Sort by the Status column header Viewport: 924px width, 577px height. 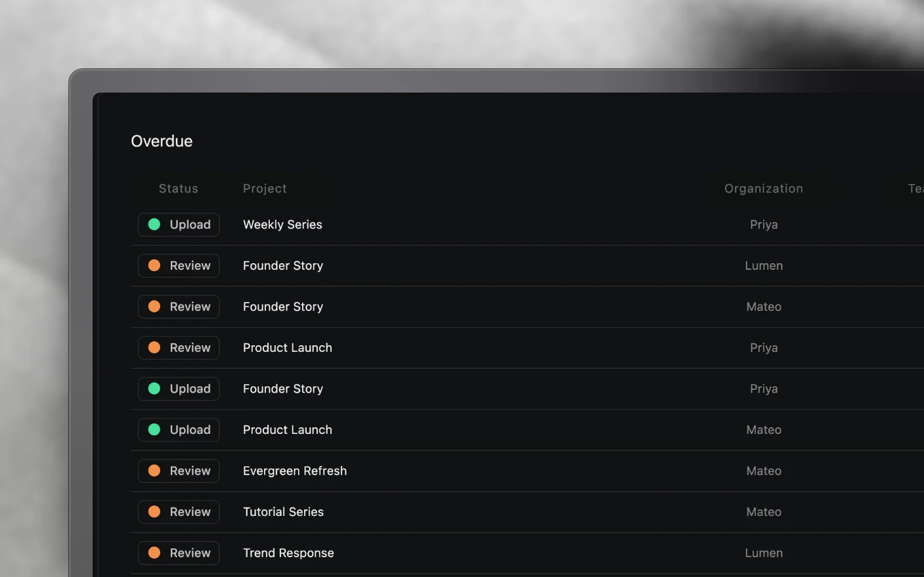179,188
